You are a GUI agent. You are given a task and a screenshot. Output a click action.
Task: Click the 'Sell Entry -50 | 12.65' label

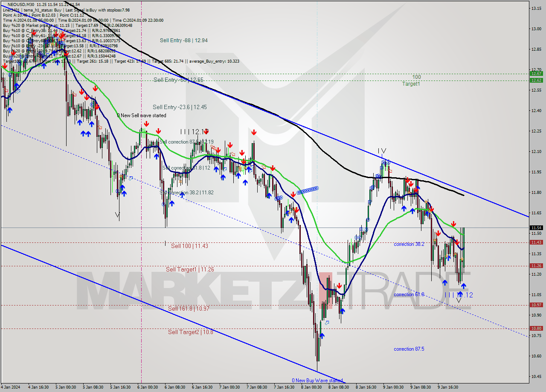click(x=178, y=80)
